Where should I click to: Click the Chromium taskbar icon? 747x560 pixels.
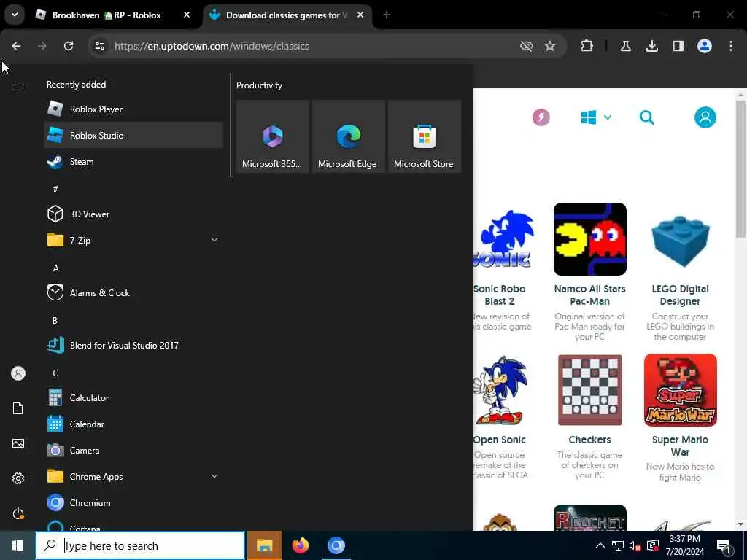[336, 545]
